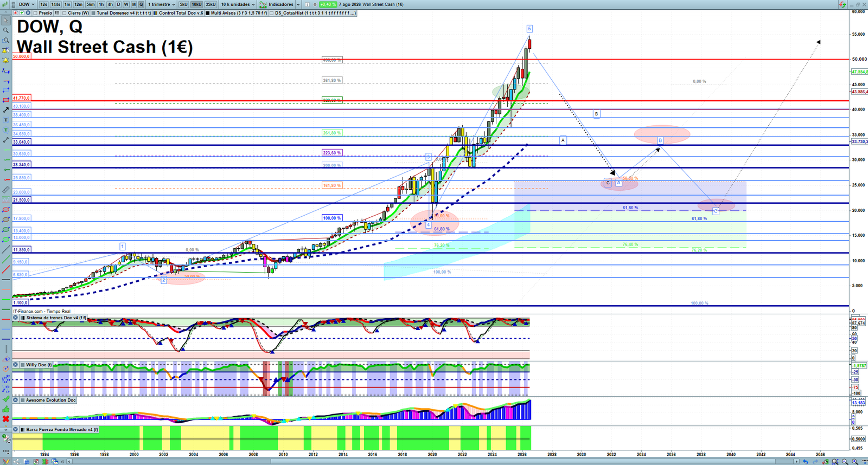Screen dimensions: 868x465
Task: Click the horizontal scrollbar left arrow
Action: point(69,462)
